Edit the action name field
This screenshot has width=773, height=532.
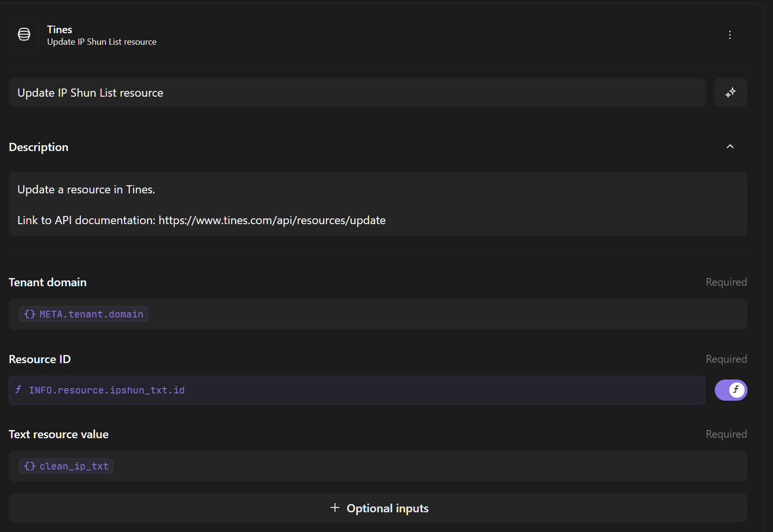356,92
